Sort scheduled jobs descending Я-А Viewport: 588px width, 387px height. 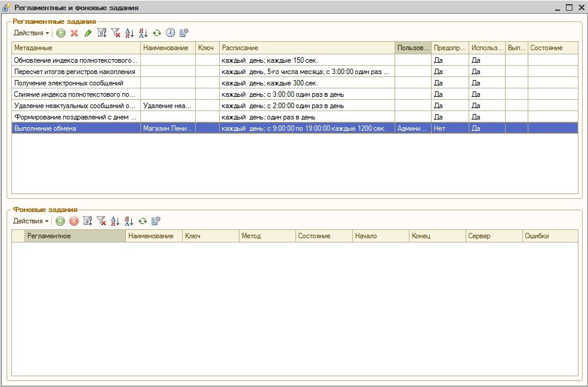143,33
